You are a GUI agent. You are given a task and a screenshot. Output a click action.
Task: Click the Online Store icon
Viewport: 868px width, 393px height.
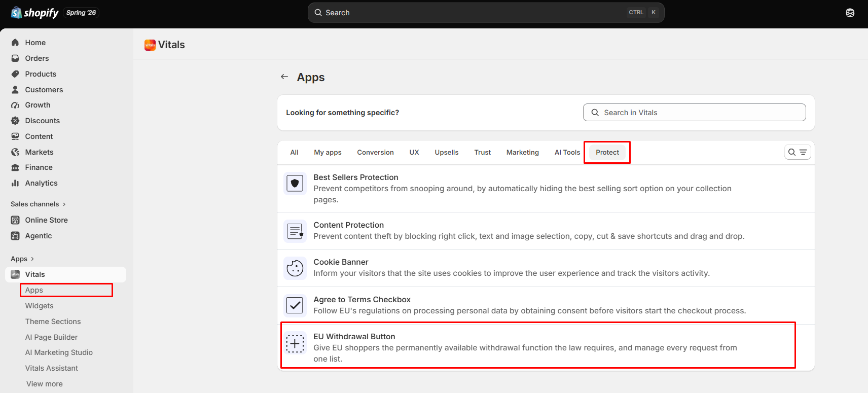point(15,220)
